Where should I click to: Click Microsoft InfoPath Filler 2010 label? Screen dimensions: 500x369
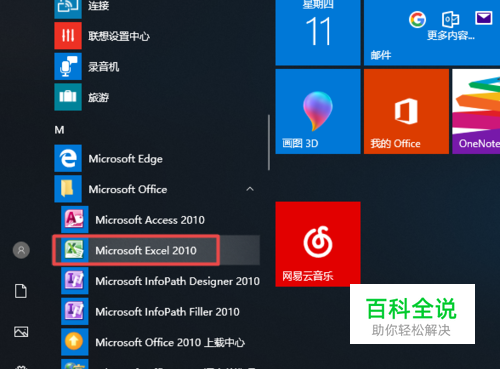click(x=167, y=312)
